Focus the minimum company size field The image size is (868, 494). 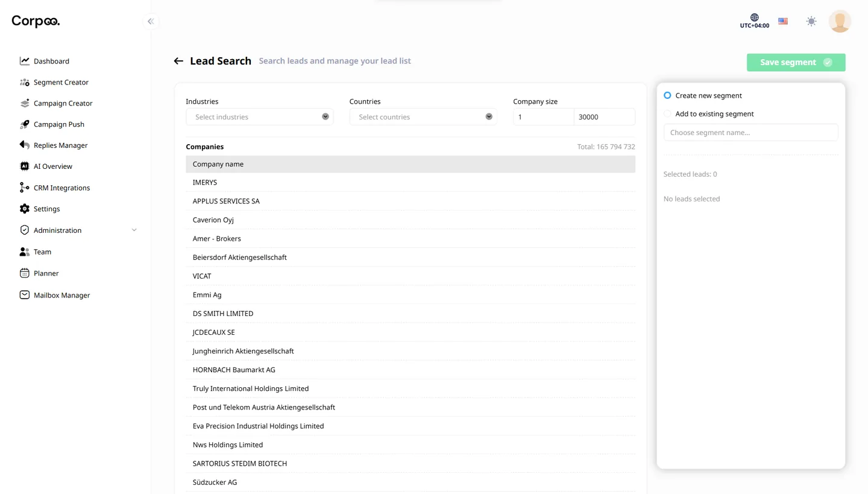pyautogui.click(x=543, y=117)
